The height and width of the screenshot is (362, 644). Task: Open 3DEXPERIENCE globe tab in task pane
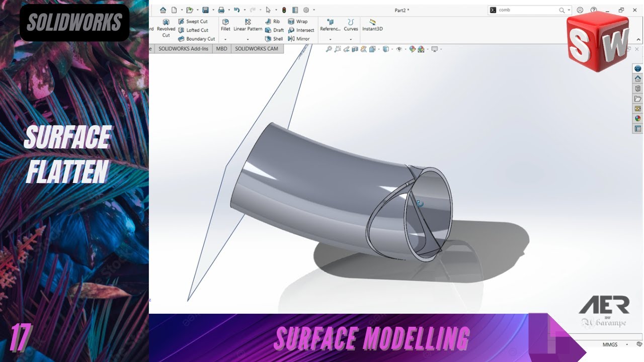click(638, 68)
